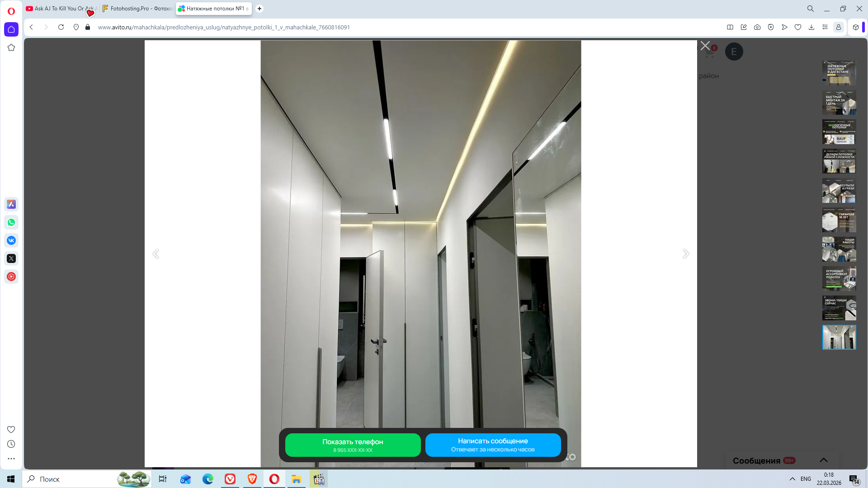Open history clock icon in sidebar

(x=11, y=444)
